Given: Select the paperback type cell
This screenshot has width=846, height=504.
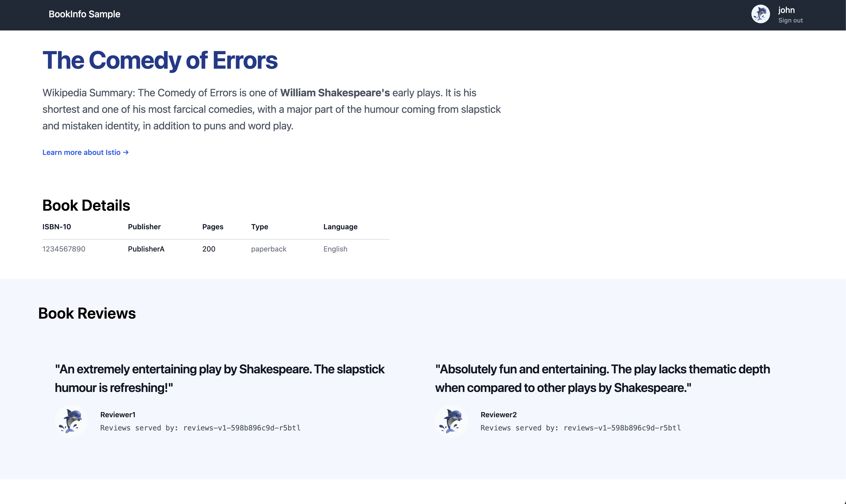Looking at the screenshot, I should [x=269, y=249].
